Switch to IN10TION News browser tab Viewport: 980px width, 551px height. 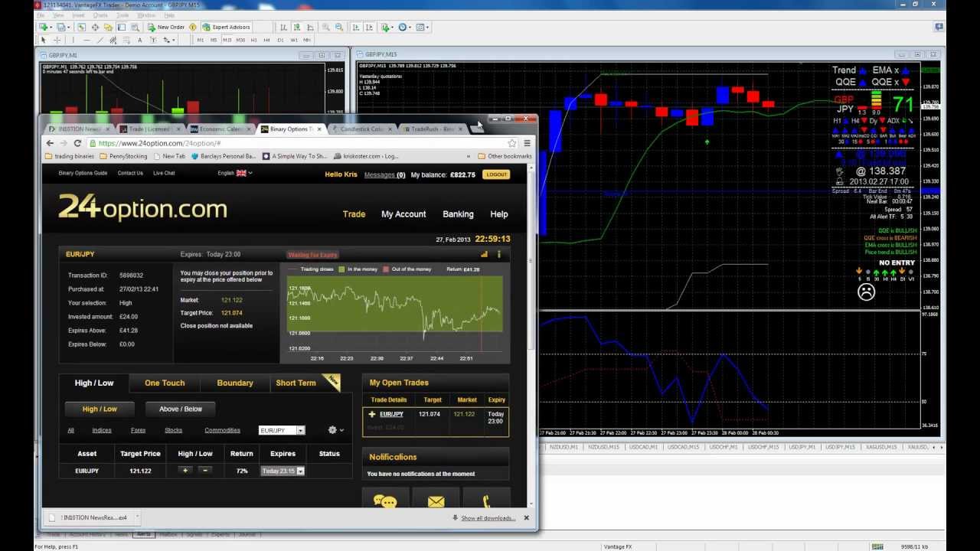point(79,129)
